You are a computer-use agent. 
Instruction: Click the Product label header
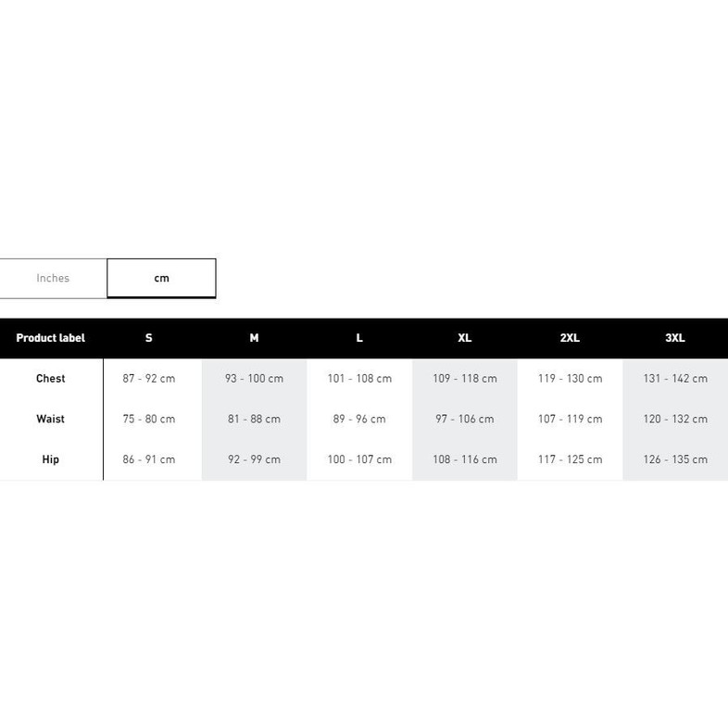(x=51, y=338)
